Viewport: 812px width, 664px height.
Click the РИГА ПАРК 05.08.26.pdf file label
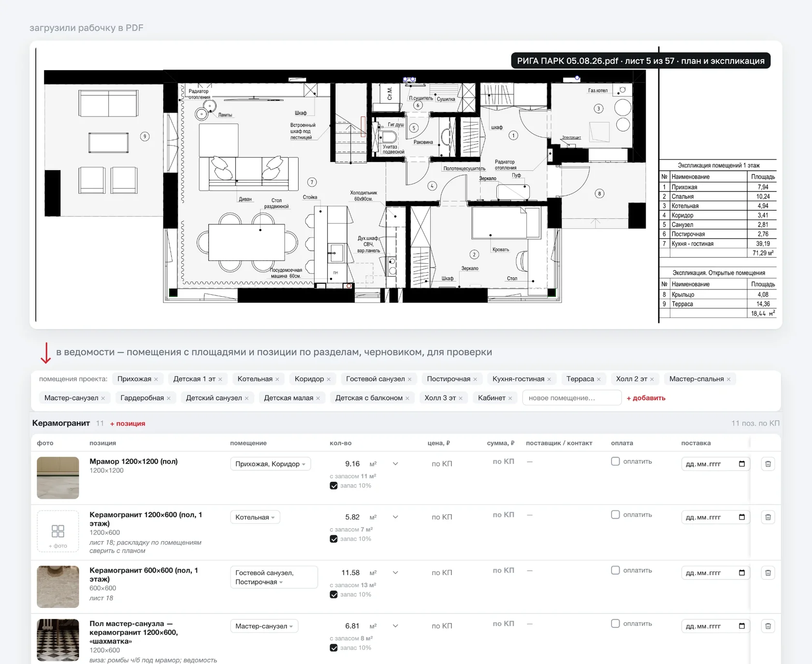coord(641,61)
